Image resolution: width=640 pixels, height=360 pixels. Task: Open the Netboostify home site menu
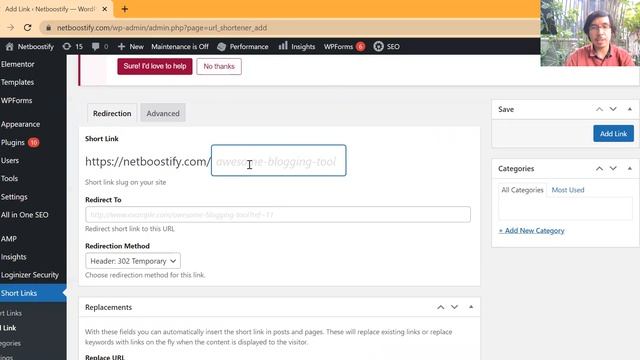(30, 47)
